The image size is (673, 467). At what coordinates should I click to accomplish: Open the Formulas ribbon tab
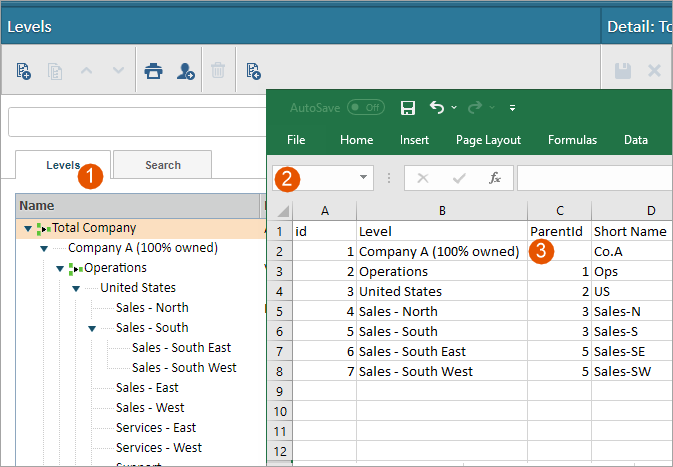572,140
